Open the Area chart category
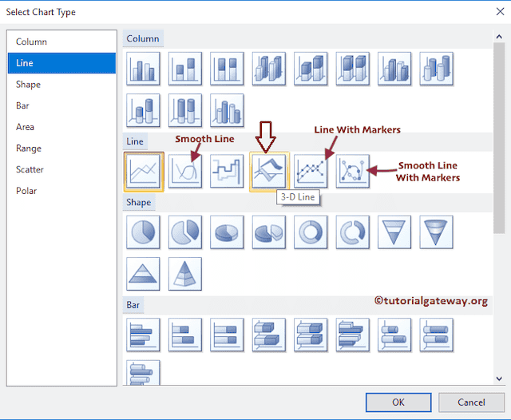This screenshot has height=420, width=511. 61,127
